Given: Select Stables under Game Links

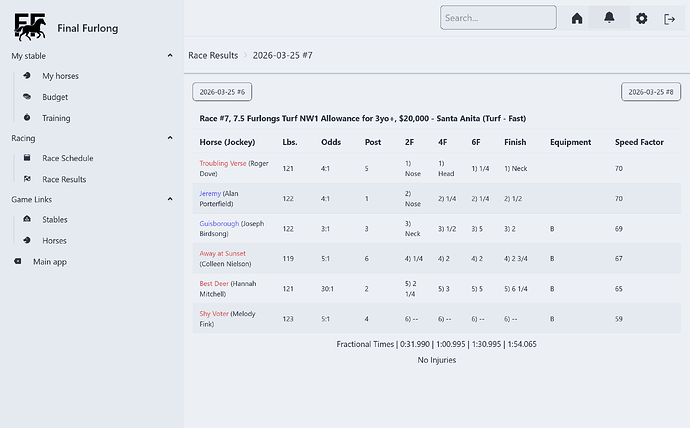Looking at the screenshot, I should [x=55, y=219].
